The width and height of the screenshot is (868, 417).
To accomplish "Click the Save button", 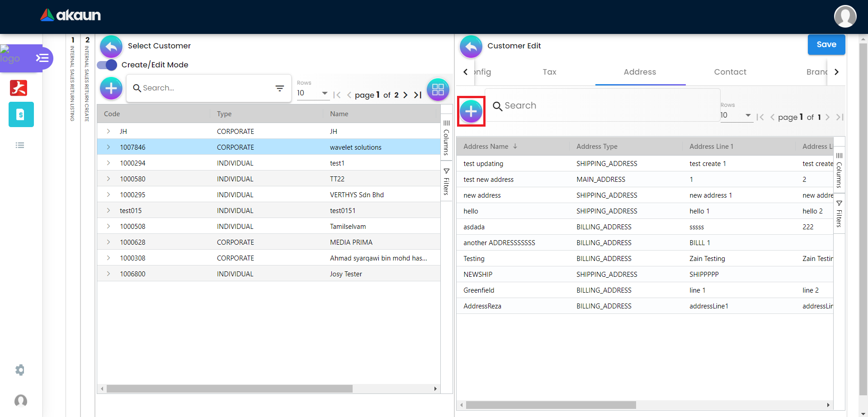I will click(x=826, y=44).
